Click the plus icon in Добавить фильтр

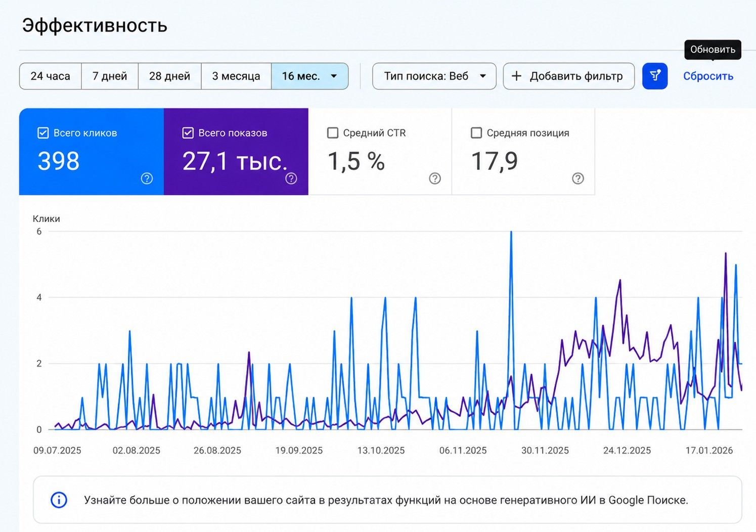[516, 76]
